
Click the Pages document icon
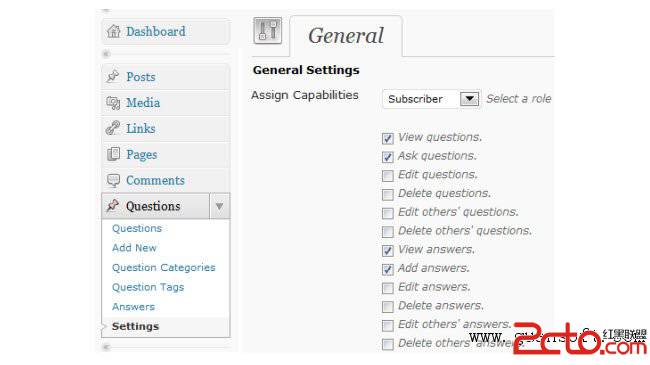(x=113, y=154)
